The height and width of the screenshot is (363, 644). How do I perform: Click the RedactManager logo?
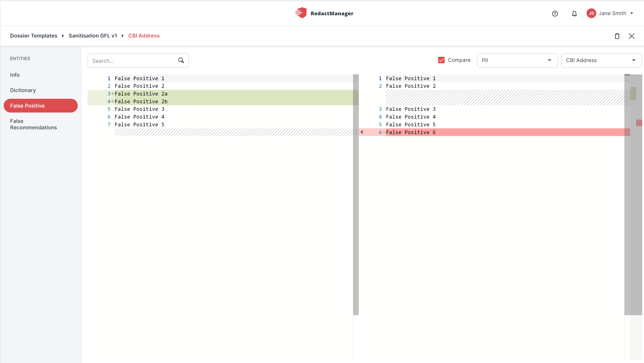coord(324,13)
